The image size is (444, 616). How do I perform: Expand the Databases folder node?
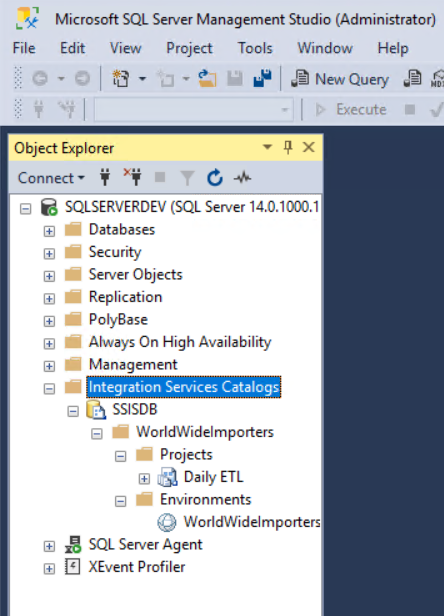coord(49,231)
